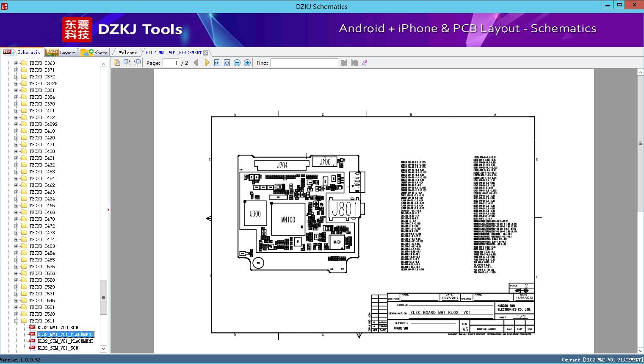Find next search result icon

(x=354, y=63)
